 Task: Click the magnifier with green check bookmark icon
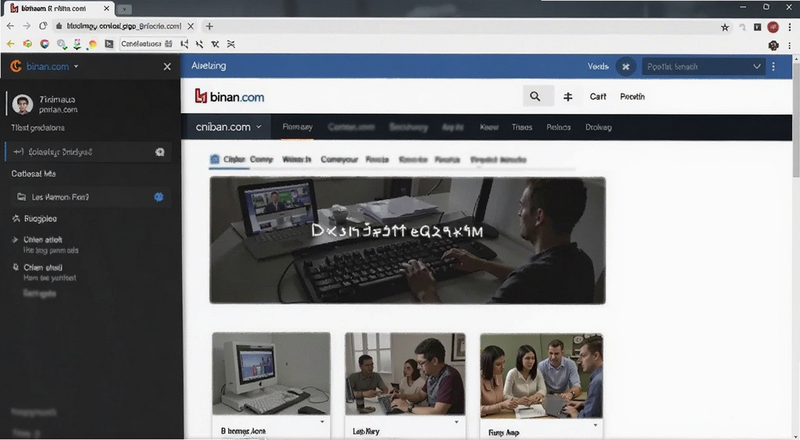[x=62, y=44]
